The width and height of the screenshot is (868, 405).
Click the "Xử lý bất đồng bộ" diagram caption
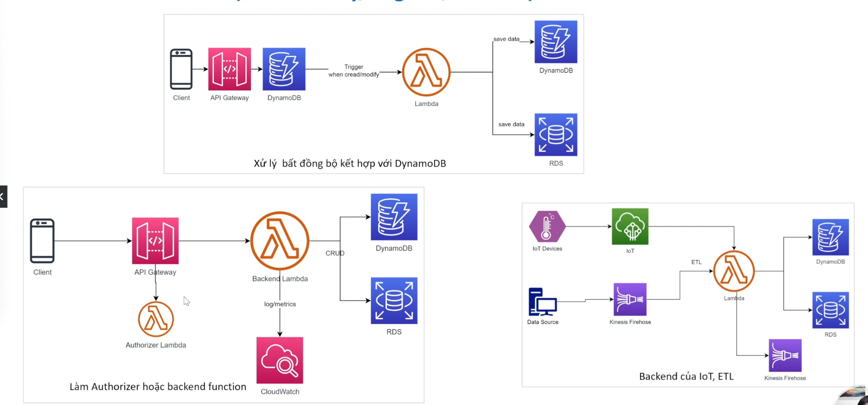[349, 164]
